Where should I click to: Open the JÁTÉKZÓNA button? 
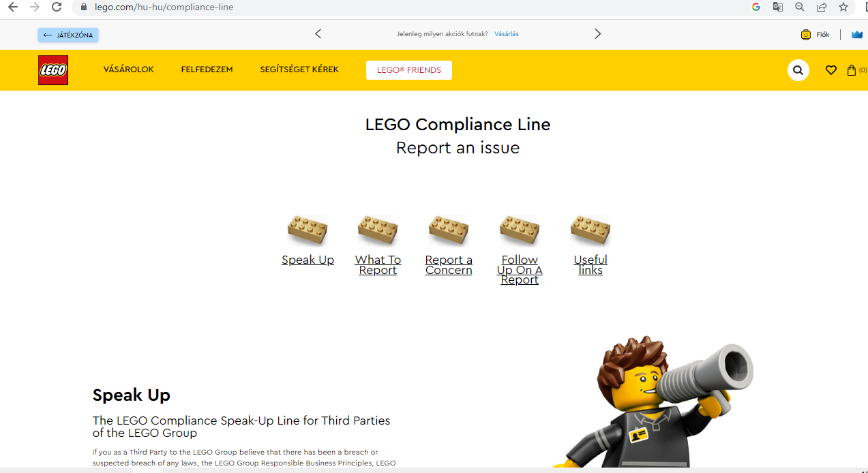(68, 35)
